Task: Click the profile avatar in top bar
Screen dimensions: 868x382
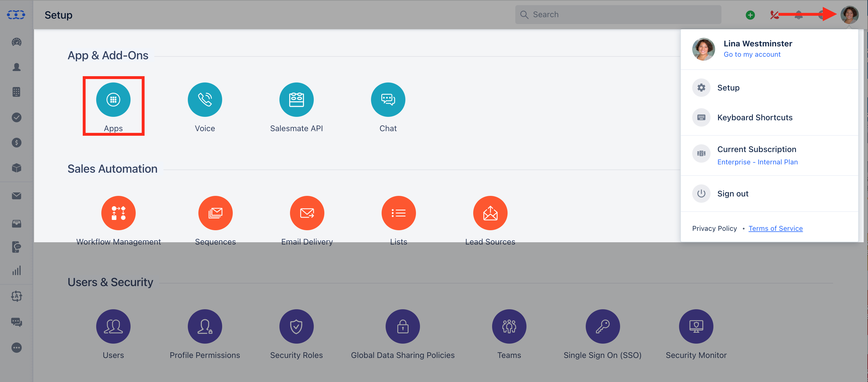Action: [x=849, y=15]
